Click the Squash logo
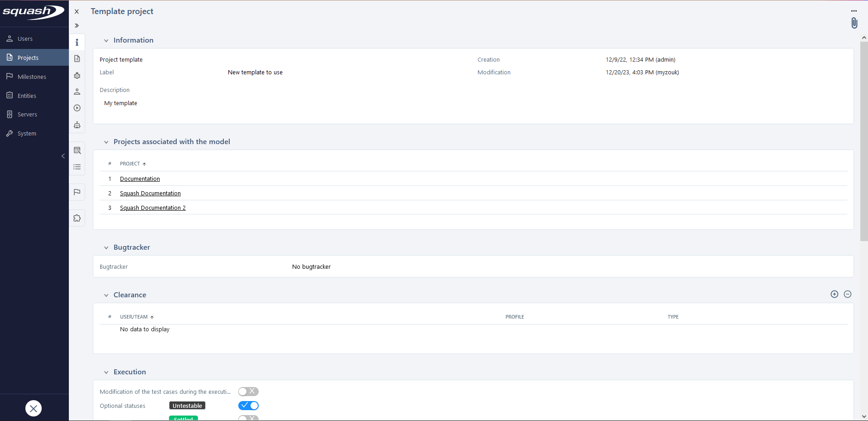The height and width of the screenshot is (421, 868). click(x=34, y=12)
